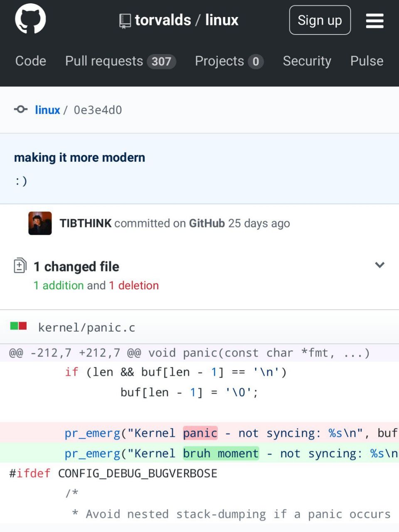Viewport: 399px width, 532px height.
Task: Click the changed files diff icon
Action: click(x=20, y=266)
